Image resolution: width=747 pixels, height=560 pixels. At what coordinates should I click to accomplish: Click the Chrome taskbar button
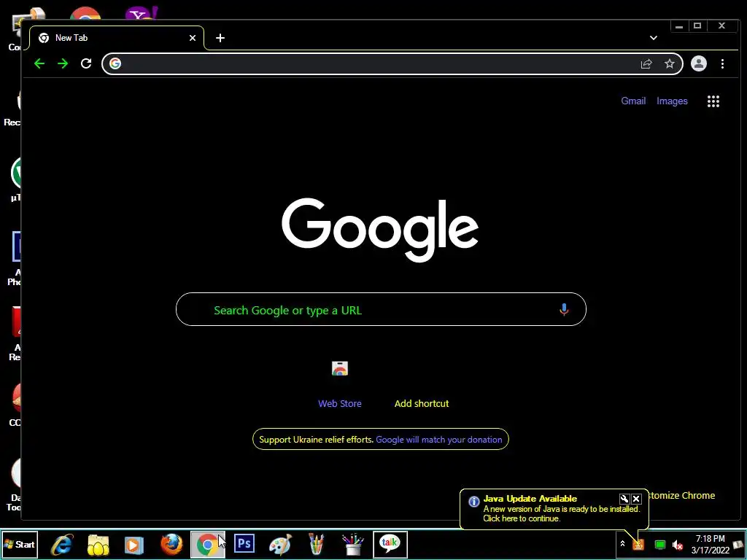tap(208, 544)
